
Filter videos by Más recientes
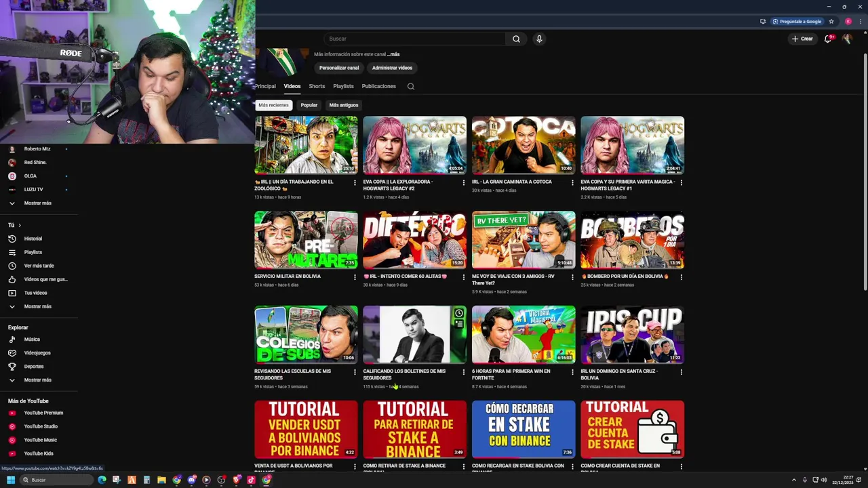[x=273, y=105]
